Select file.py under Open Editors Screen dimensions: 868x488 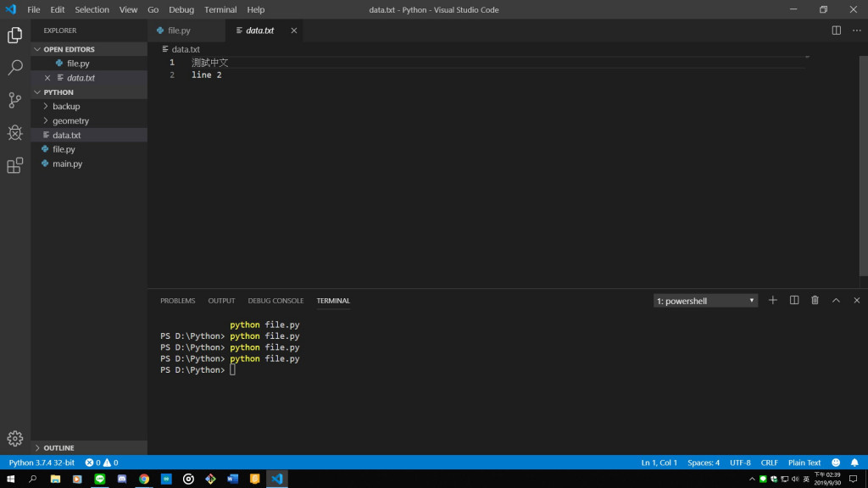(x=90, y=64)
